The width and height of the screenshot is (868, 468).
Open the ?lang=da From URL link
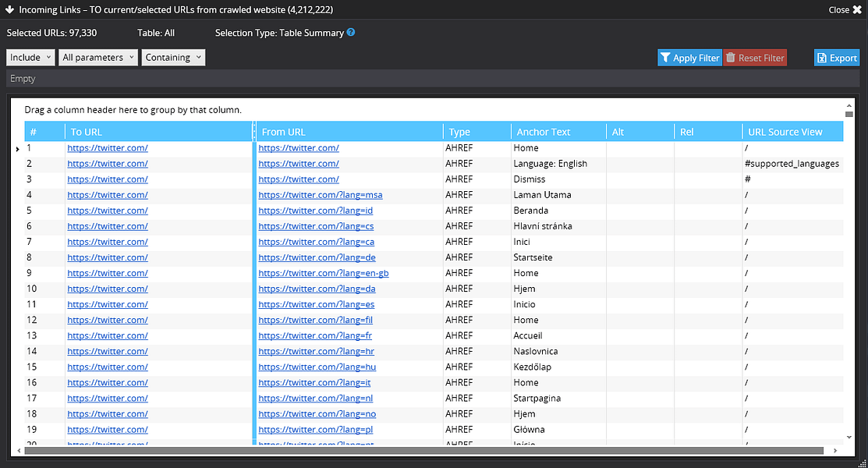(x=317, y=289)
